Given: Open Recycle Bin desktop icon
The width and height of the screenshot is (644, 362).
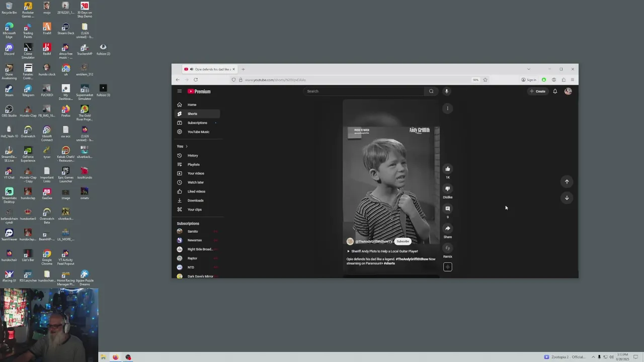Looking at the screenshot, I should [9, 9].
